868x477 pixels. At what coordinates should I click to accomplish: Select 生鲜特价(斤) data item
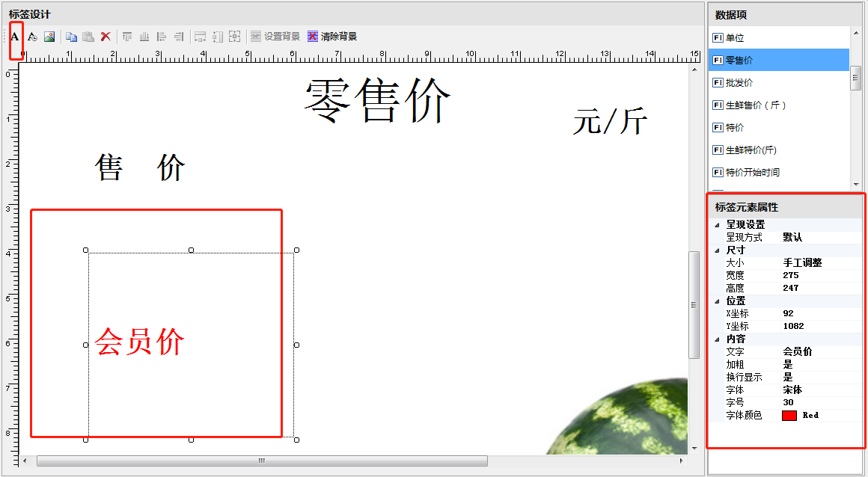(778, 150)
